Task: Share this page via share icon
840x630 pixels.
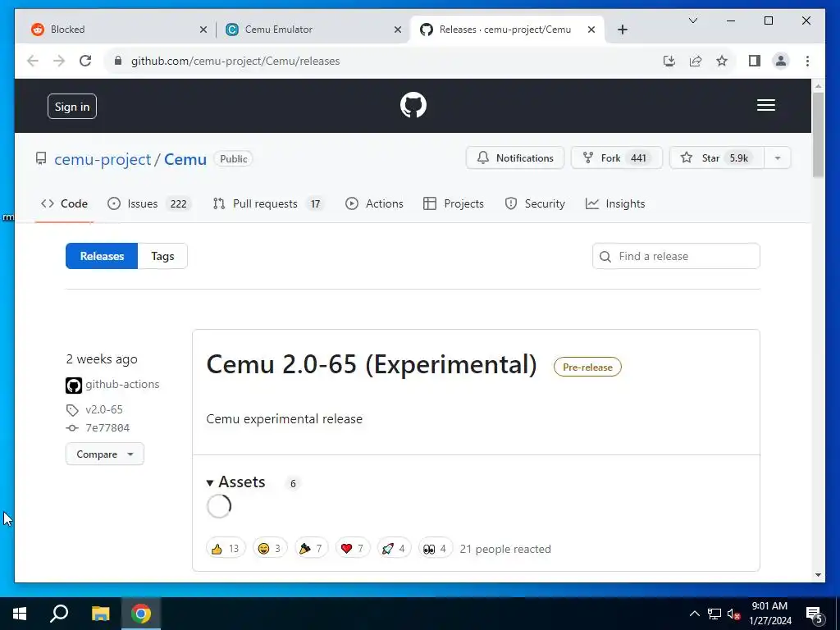Action: tap(696, 61)
